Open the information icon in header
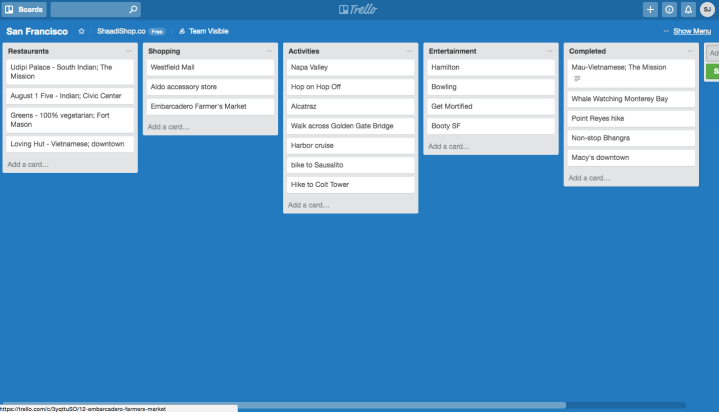Viewport: 719px width, 412px height. coord(669,10)
